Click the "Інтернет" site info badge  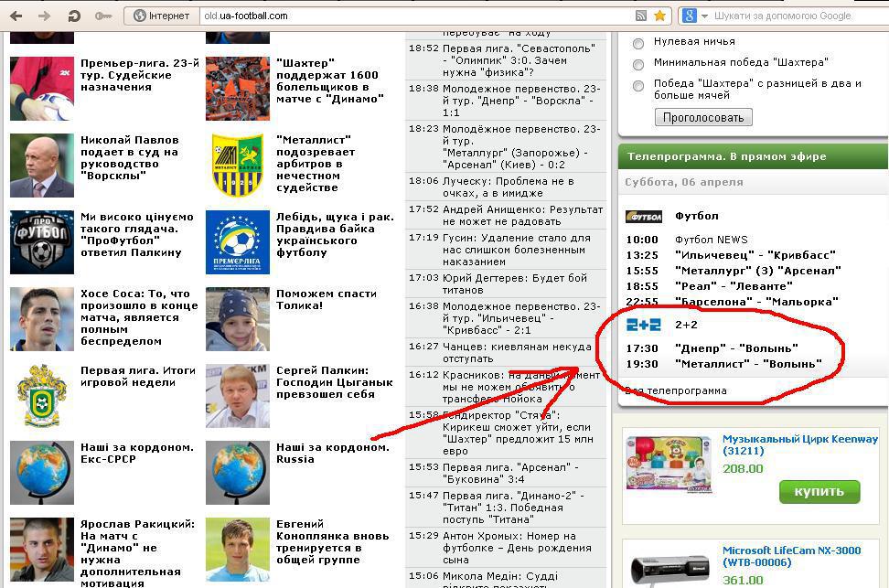point(161,16)
